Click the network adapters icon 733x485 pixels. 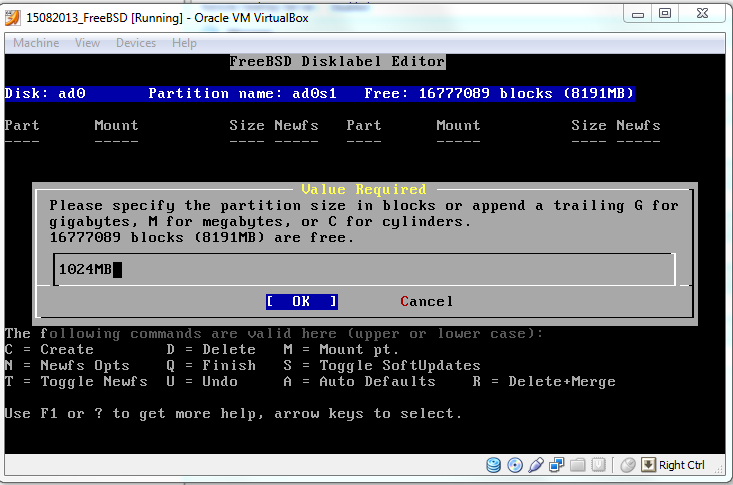[x=557, y=465]
